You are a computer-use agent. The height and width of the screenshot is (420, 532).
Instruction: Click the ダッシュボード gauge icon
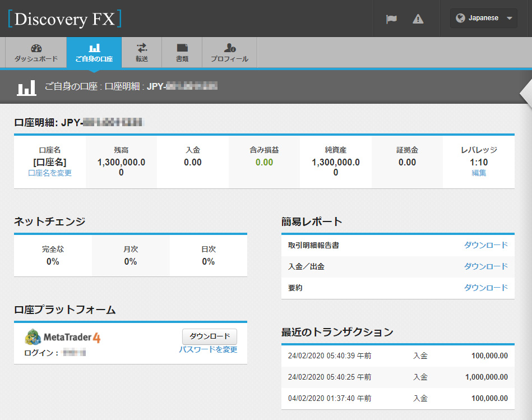pyautogui.click(x=36, y=48)
